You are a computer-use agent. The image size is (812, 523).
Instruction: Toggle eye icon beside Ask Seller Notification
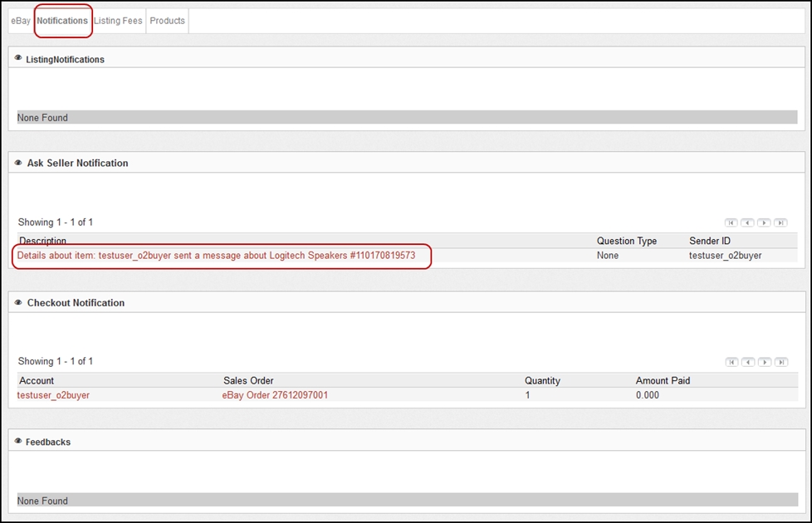click(x=18, y=163)
